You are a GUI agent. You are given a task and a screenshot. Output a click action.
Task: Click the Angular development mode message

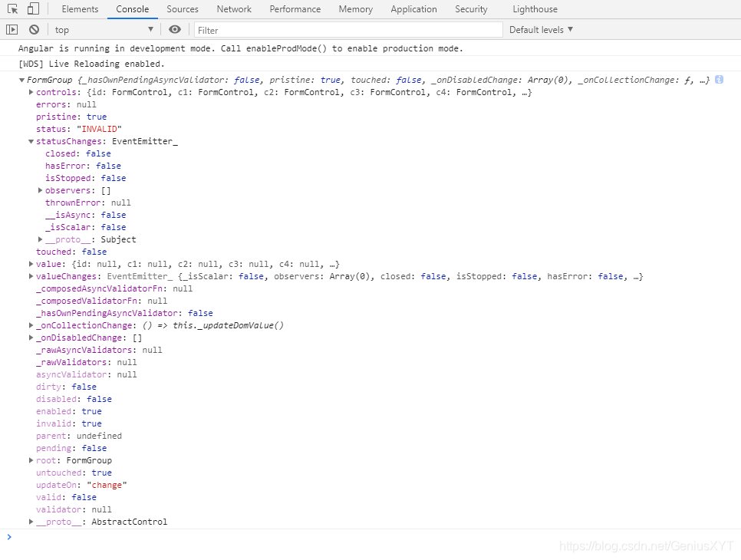241,48
